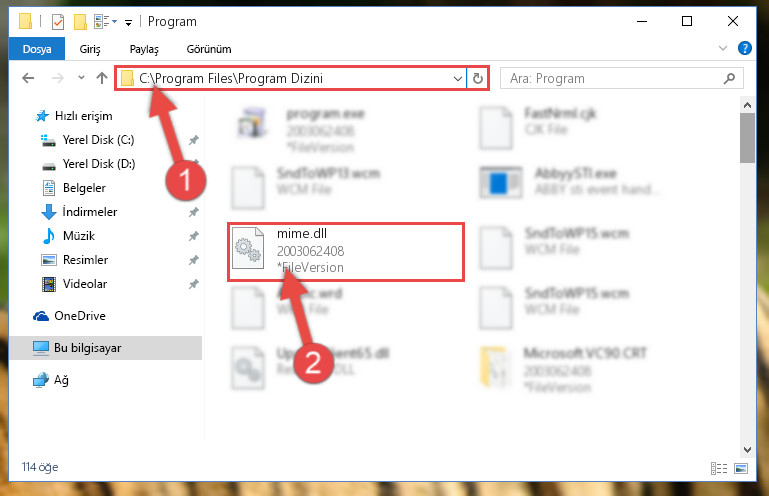Refresh the current folder view
769x496 pixels.
tap(478, 78)
